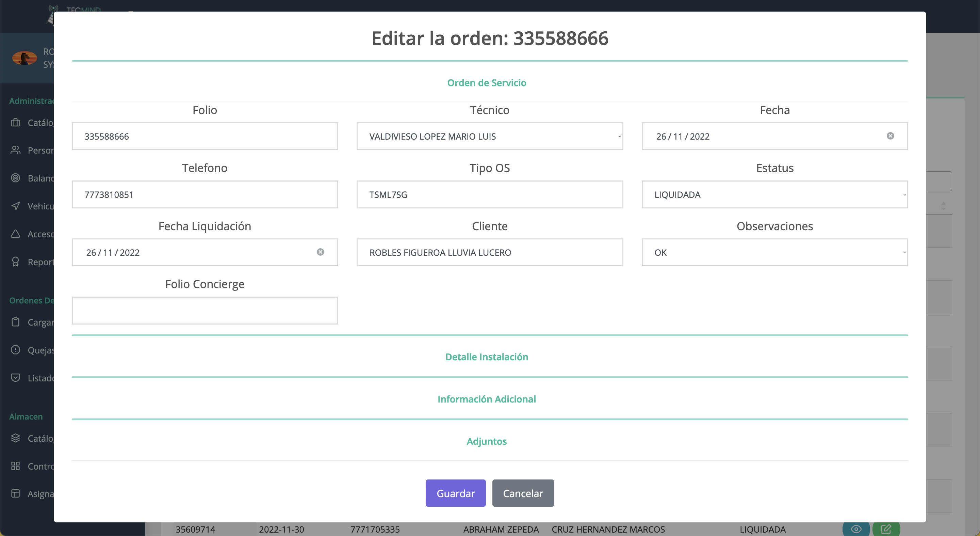Open the Estatus LIQUIDADA dropdown
Screen dimensions: 980x536
click(774, 194)
